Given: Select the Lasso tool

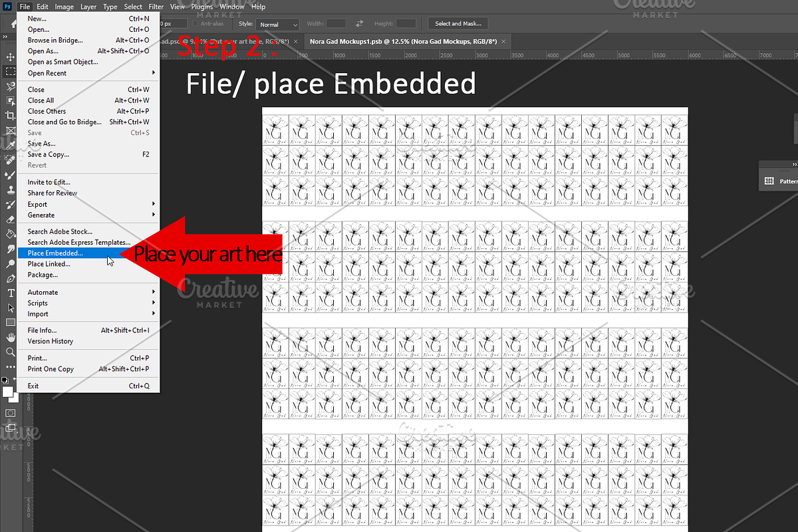Looking at the screenshot, I should [x=10, y=86].
